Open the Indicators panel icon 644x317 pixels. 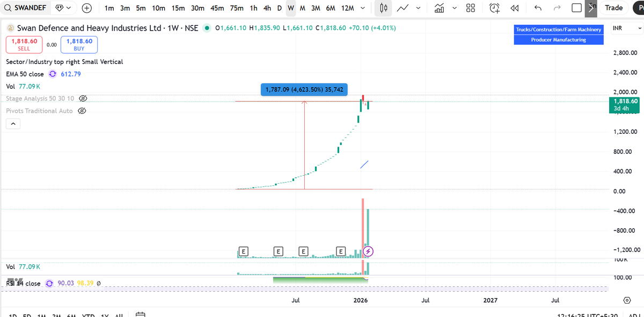440,8
